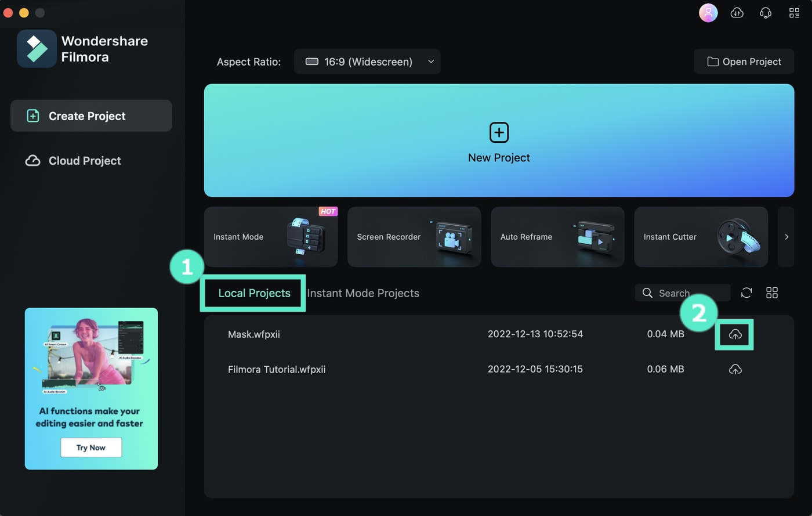Screen dimensions: 812x516
Task: Switch project list to grid view
Action: pyautogui.click(x=772, y=293)
